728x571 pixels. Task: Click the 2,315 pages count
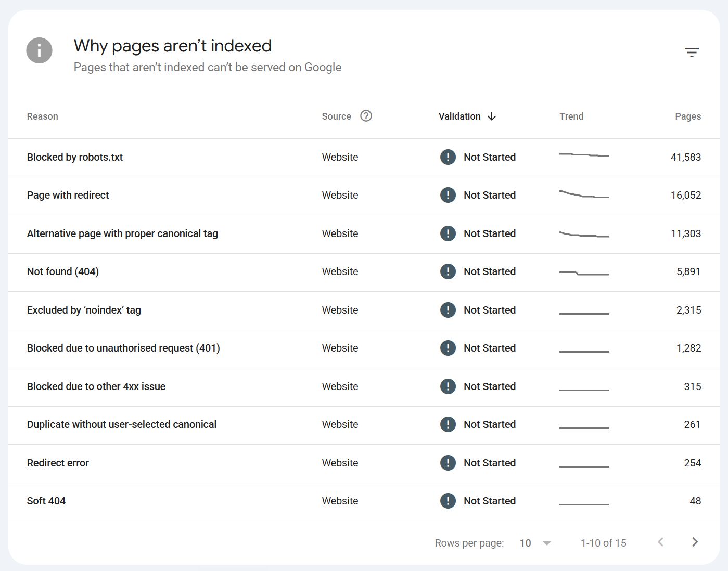click(x=688, y=310)
